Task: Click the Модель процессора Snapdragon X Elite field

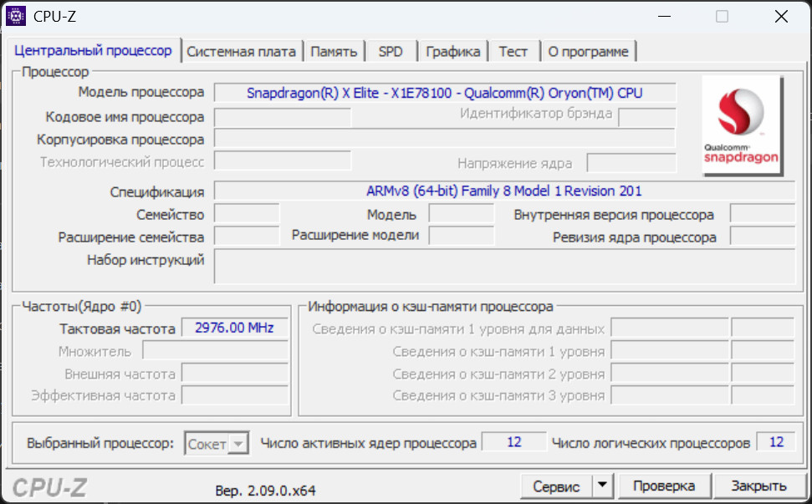Action: 445,93
